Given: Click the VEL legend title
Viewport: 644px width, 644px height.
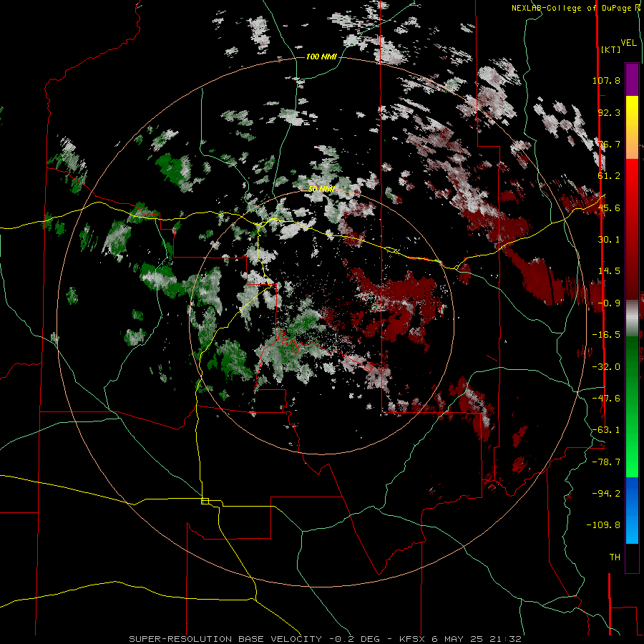Looking at the screenshot, I should [x=629, y=43].
